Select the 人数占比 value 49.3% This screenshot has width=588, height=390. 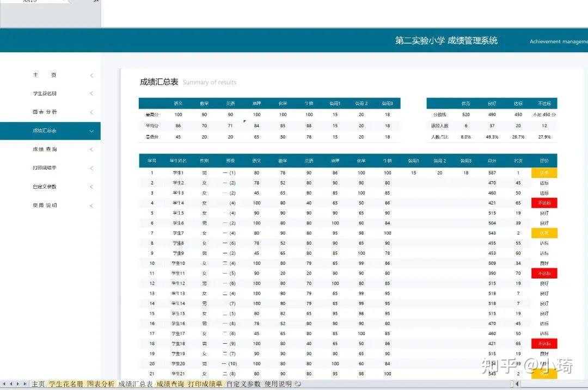point(492,137)
